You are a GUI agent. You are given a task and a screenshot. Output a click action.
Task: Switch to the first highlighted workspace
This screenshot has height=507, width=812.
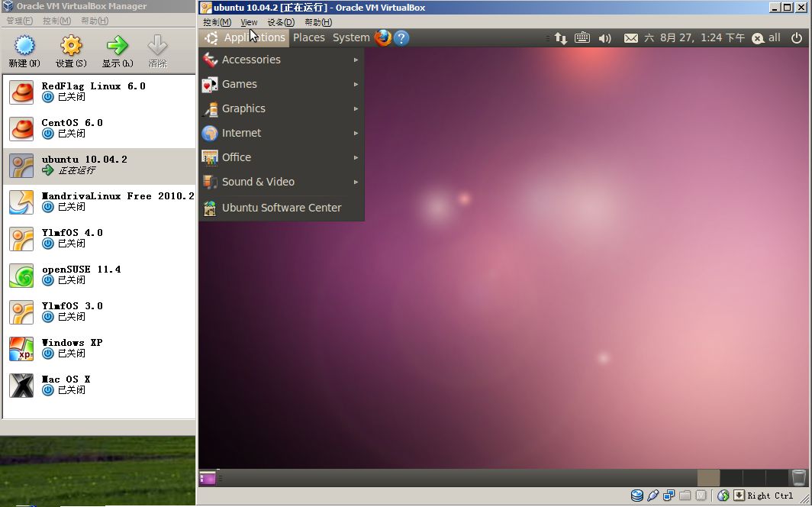[x=708, y=477]
